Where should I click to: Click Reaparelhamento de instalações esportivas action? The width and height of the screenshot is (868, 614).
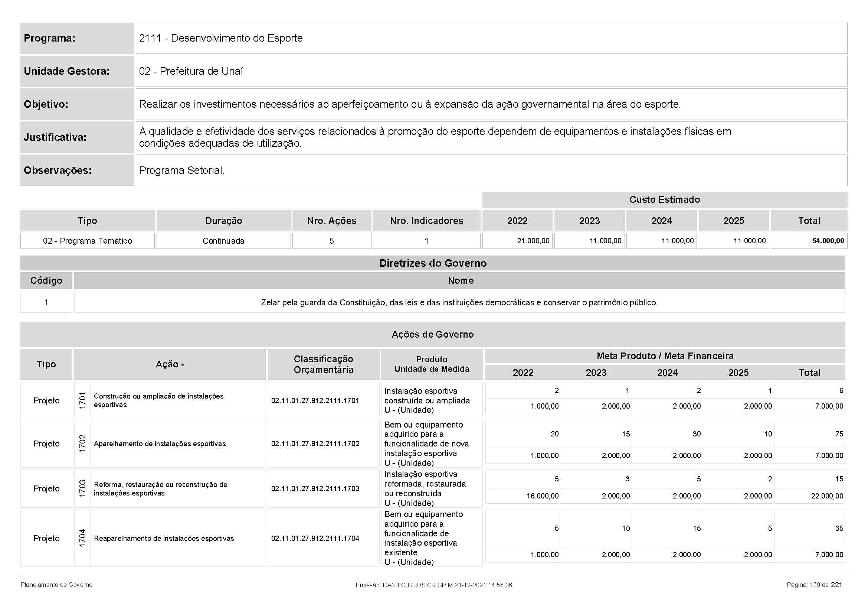[164, 538]
